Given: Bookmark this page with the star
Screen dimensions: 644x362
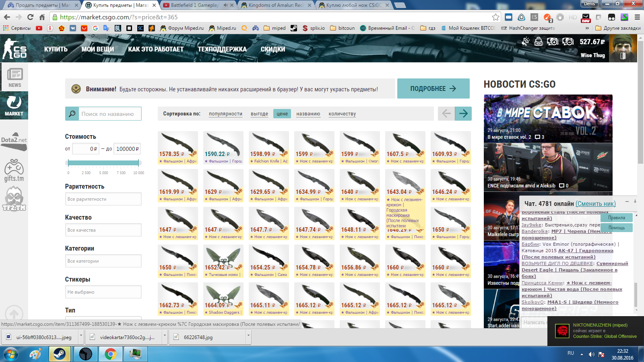Looking at the screenshot, I should (495, 17).
